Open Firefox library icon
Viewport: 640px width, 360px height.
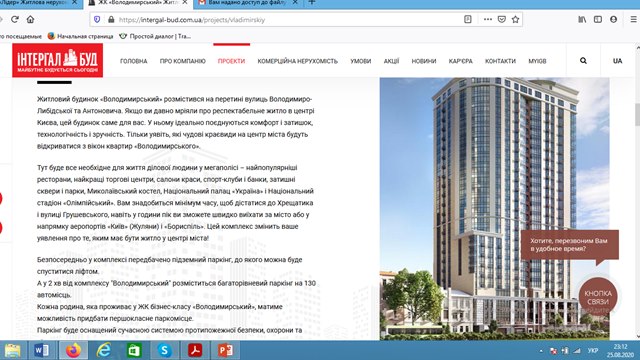click(582, 19)
